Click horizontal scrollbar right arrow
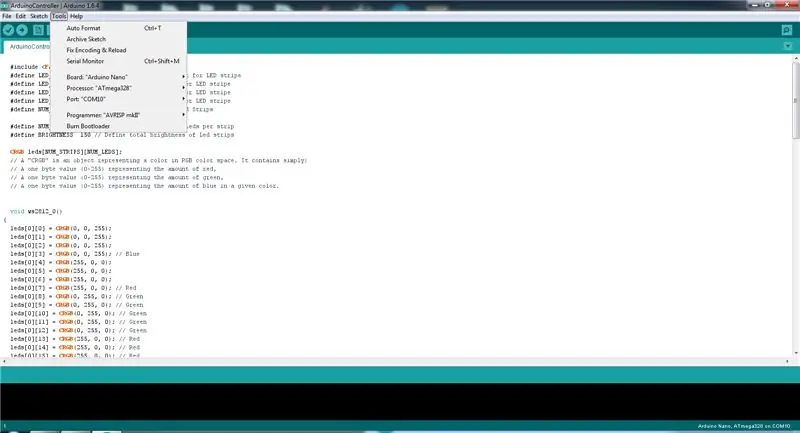Screen dimensions: 800x433 tap(787, 361)
